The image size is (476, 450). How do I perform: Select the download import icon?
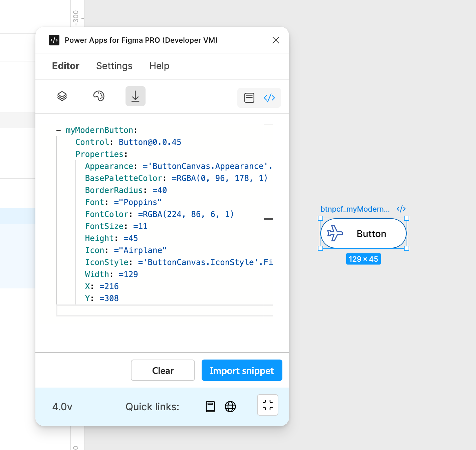(136, 96)
